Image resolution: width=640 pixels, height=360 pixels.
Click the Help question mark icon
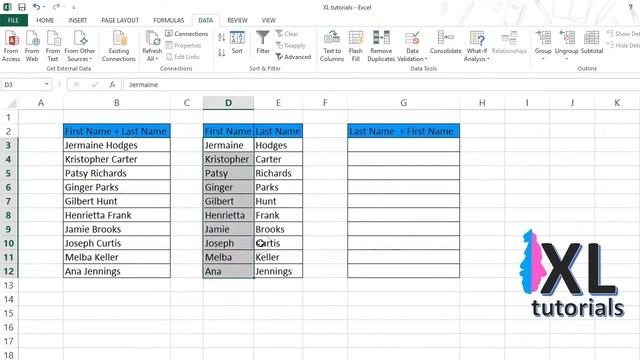coord(631,7)
